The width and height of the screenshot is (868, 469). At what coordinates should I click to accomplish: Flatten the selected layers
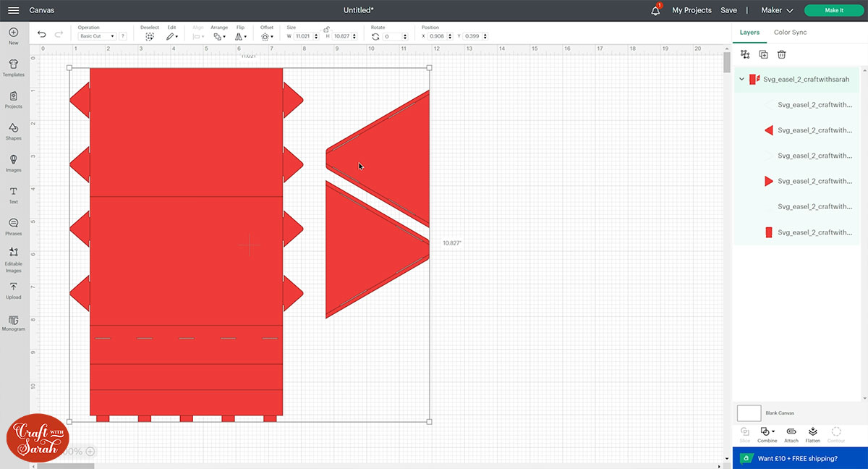tap(812, 434)
